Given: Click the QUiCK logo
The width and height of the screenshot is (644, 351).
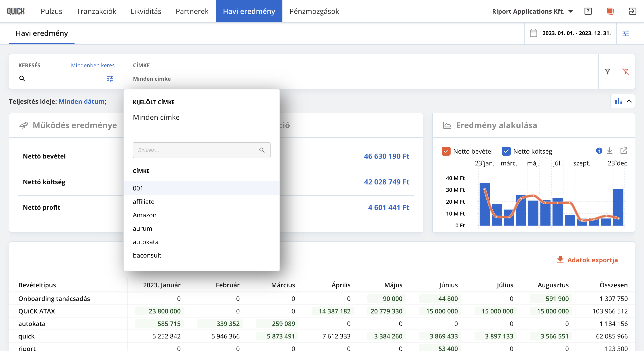Looking at the screenshot, I should [16, 11].
